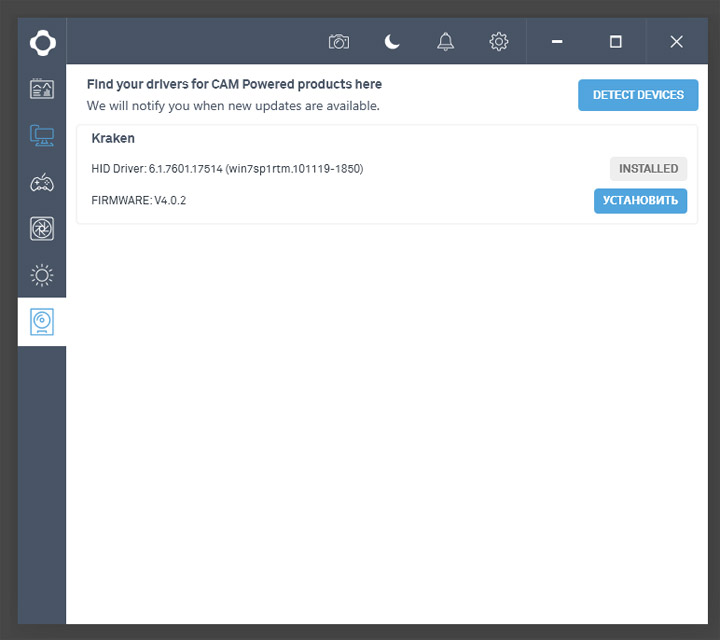The height and width of the screenshot is (640, 720).
Task: Open the Lighting sun icon
Action: pos(42,275)
